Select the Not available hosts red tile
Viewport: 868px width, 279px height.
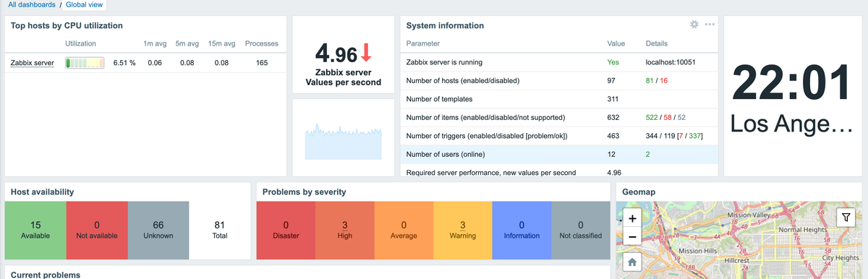point(97,231)
